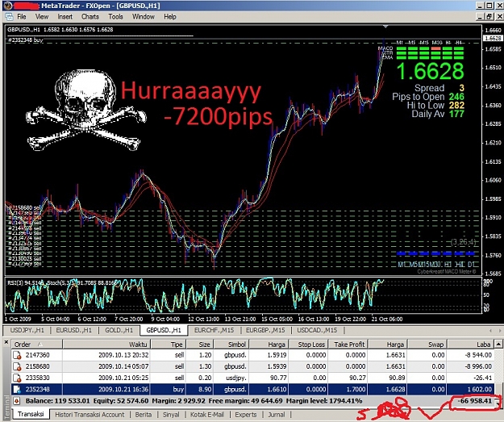
Task: Click the 90.27 take profit cell
Action: [x=358, y=378]
